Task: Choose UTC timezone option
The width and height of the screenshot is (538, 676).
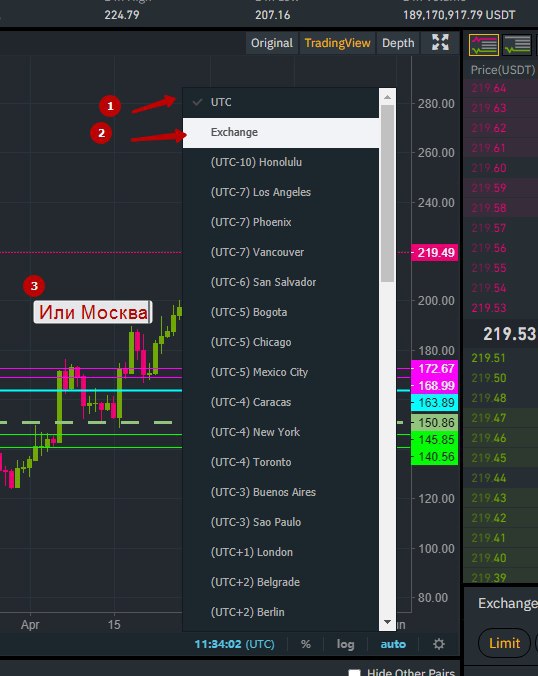Action: [281, 102]
